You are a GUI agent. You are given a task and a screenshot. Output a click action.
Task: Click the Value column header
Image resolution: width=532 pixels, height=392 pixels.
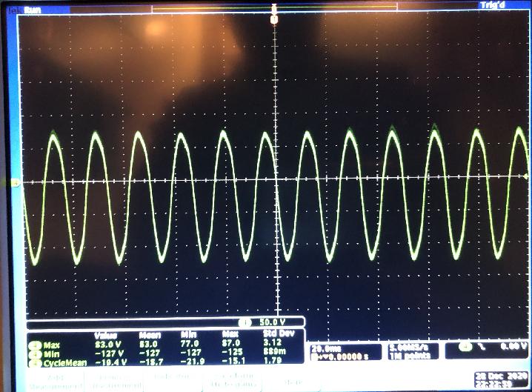105,336
